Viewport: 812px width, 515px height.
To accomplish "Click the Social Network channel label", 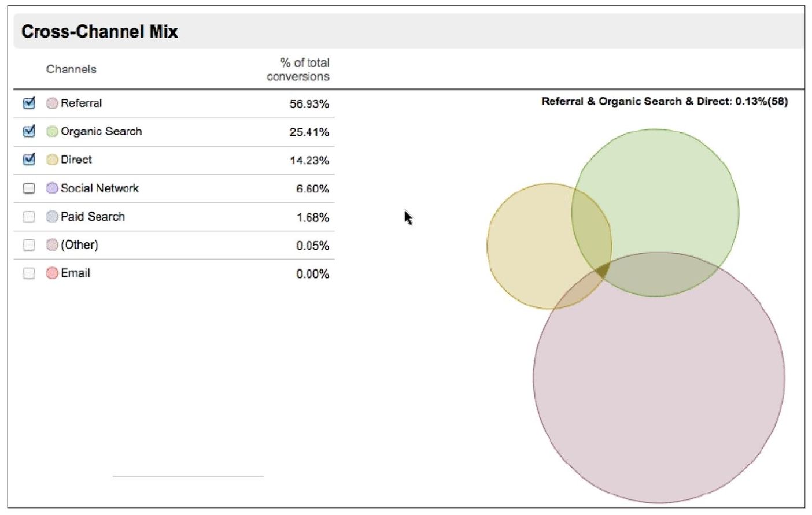I will (99, 188).
